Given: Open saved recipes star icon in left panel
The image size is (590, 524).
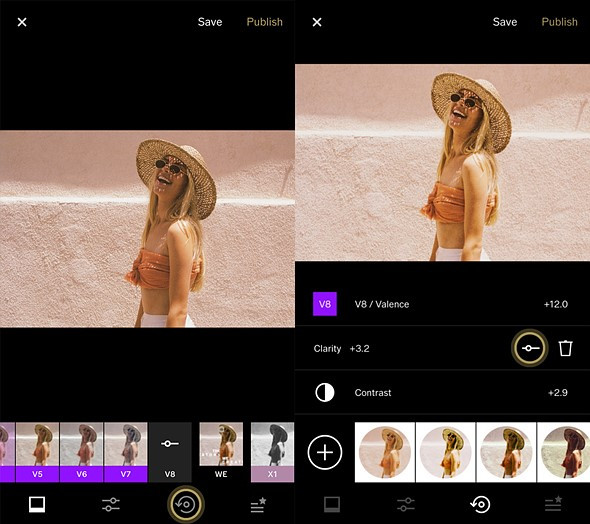Looking at the screenshot, I should [259, 504].
